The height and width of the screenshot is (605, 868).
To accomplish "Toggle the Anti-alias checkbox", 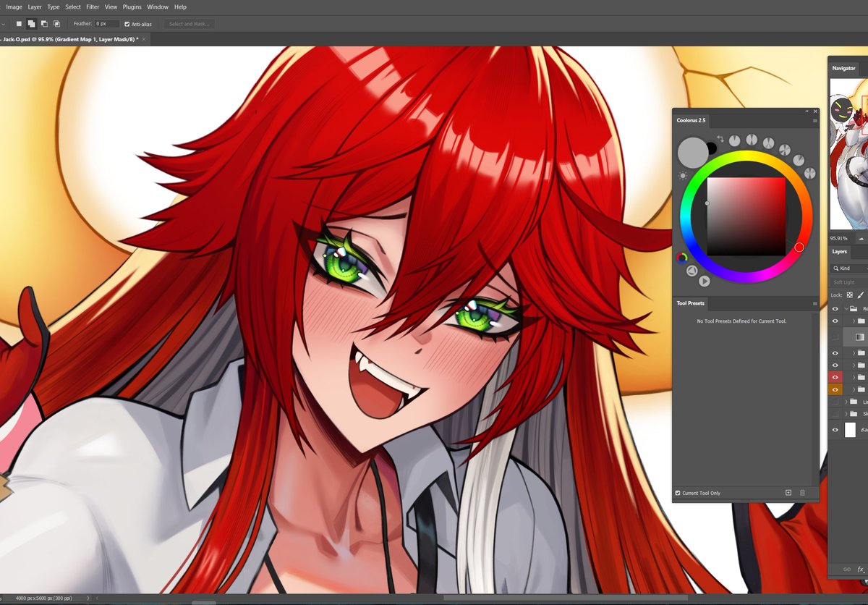I will [x=127, y=24].
